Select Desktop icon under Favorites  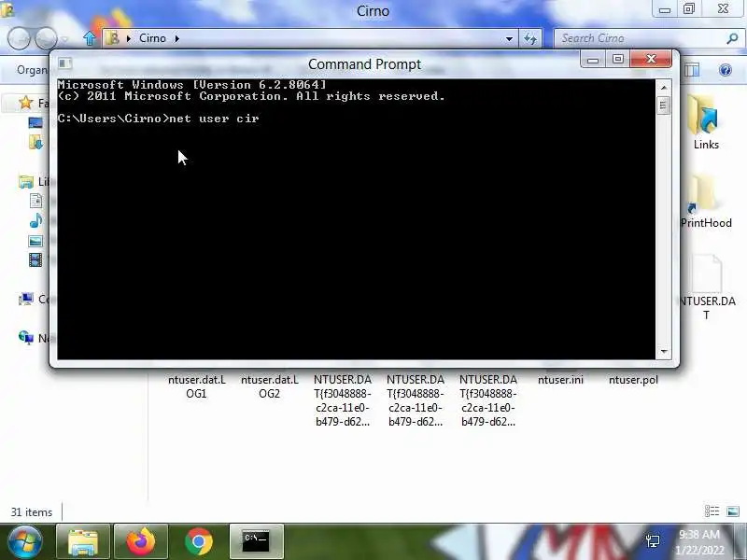coord(35,123)
